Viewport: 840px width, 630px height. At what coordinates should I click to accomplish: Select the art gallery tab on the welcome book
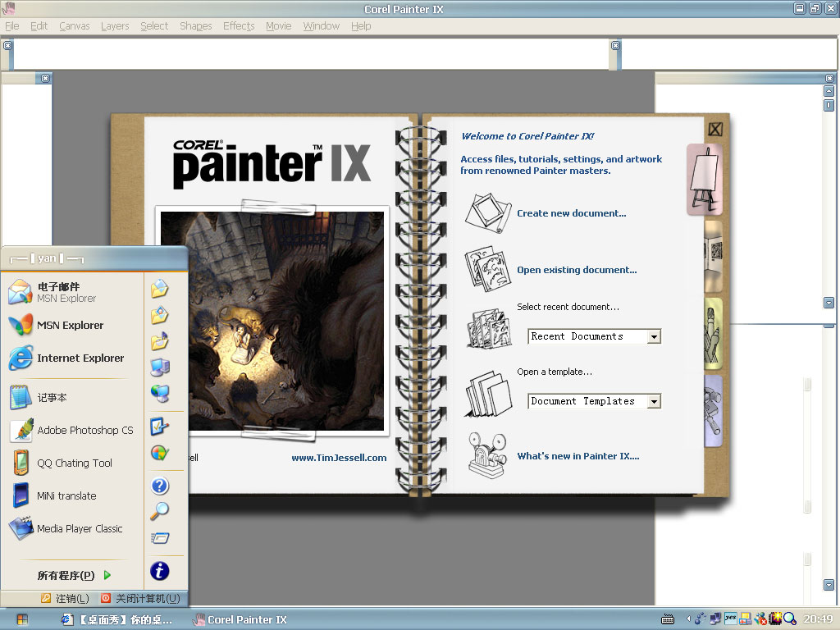click(x=713, y=255)
